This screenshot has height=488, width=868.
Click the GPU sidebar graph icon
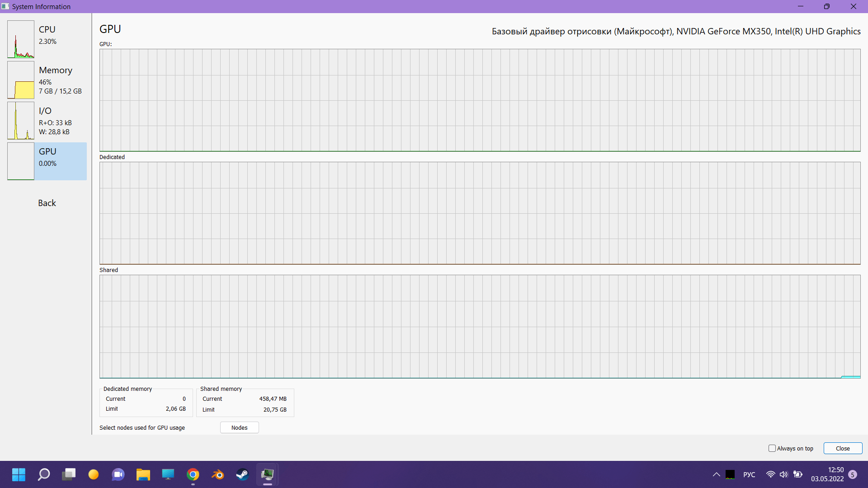pos(21,161)
